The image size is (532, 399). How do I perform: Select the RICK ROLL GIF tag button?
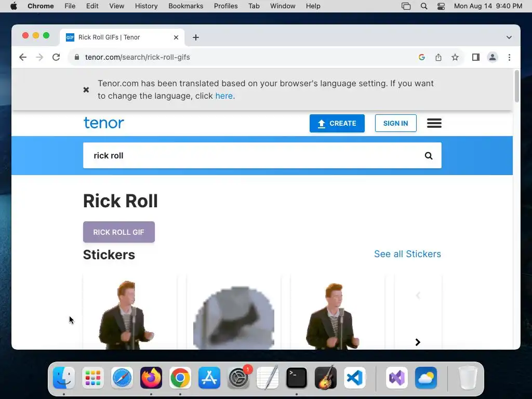pos(119,232)
